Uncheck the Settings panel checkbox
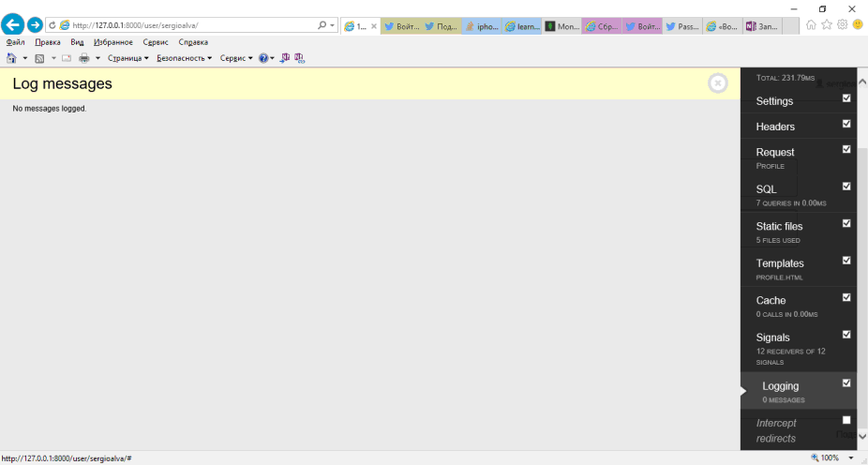This screenshot has height=465, width=868. pyautogui.click(x=846, y=98)
